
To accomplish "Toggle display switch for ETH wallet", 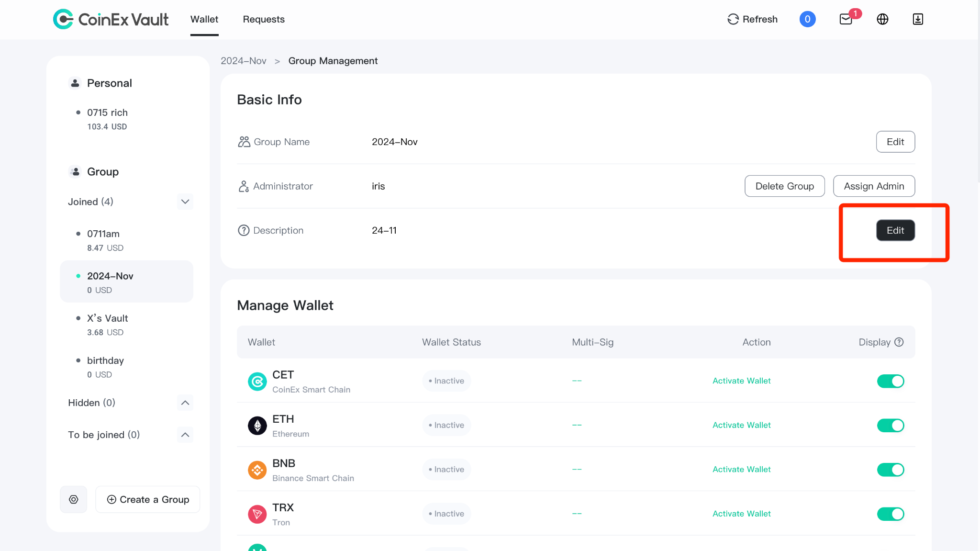I will point(891,425).
